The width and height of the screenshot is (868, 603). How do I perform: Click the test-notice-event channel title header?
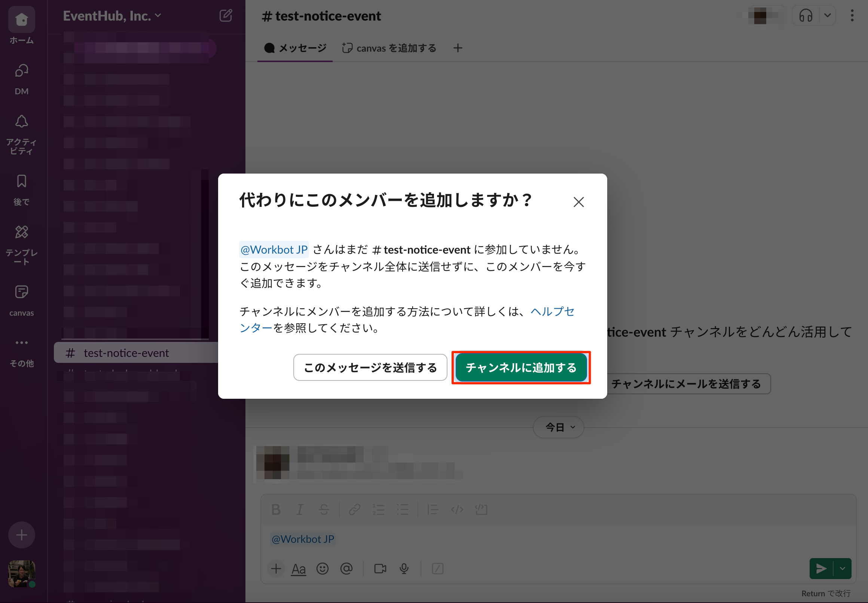321,16
